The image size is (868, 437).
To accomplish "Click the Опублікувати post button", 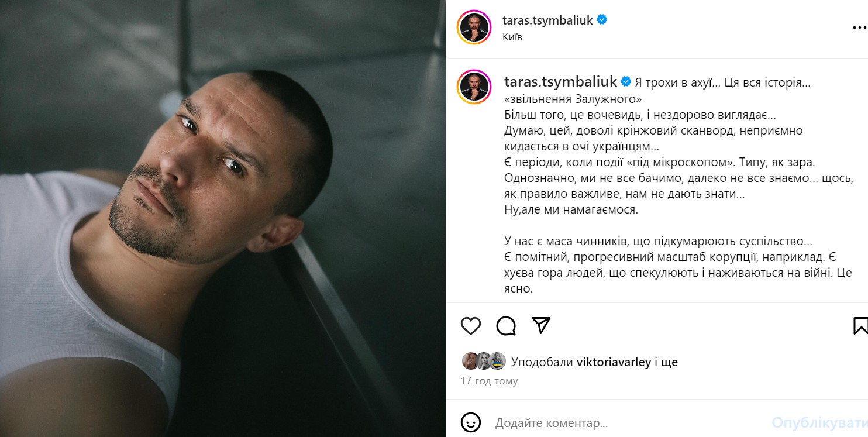I will tap(819, 422).
